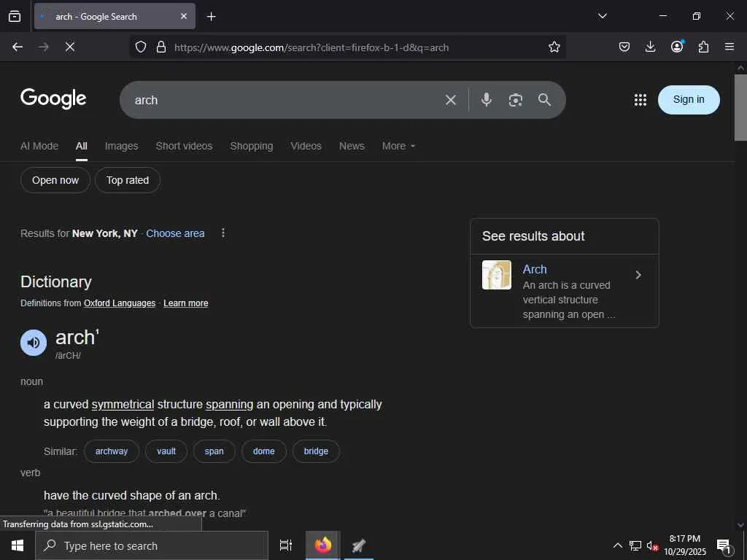747x560 pixels.
Task: Click scrollbar down arrow
Action: pyautogui.click(x=740, y=525)
